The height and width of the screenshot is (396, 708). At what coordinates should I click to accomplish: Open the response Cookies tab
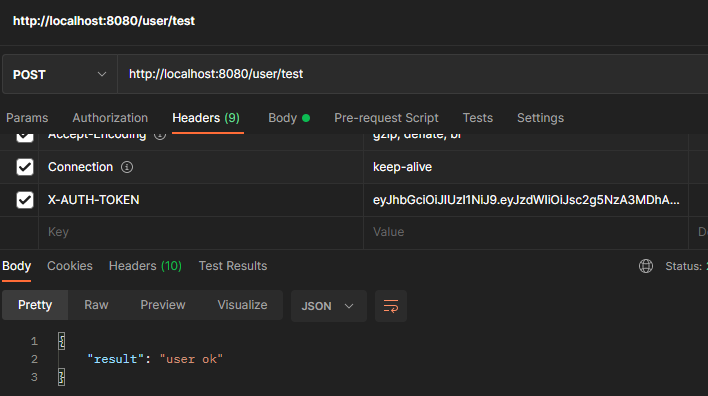point(70,266)
